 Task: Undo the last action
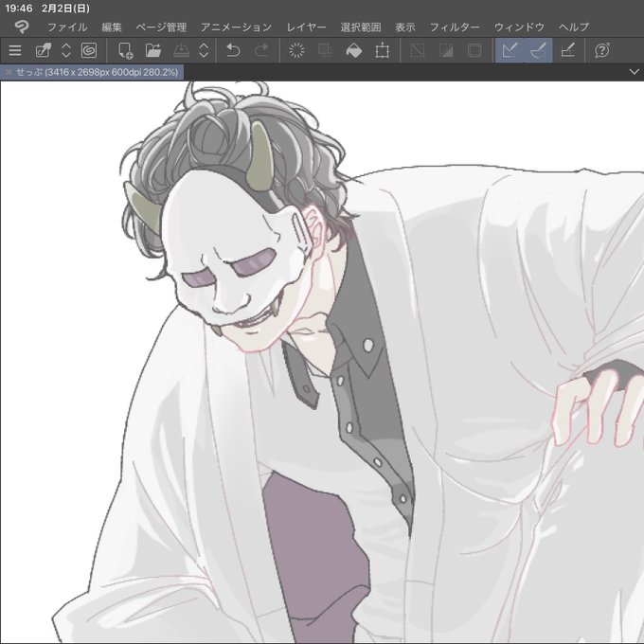[x=233, y=50]
